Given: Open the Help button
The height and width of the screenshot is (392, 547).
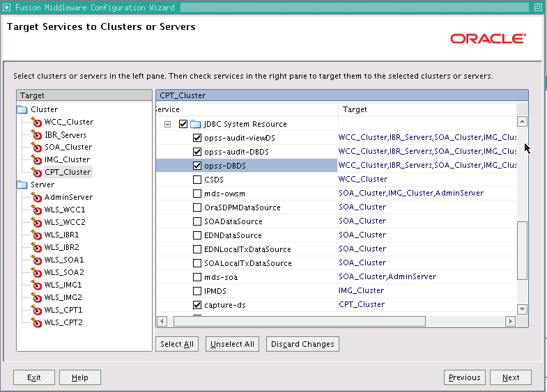Looking at the screenshot, I should [80, 377].
